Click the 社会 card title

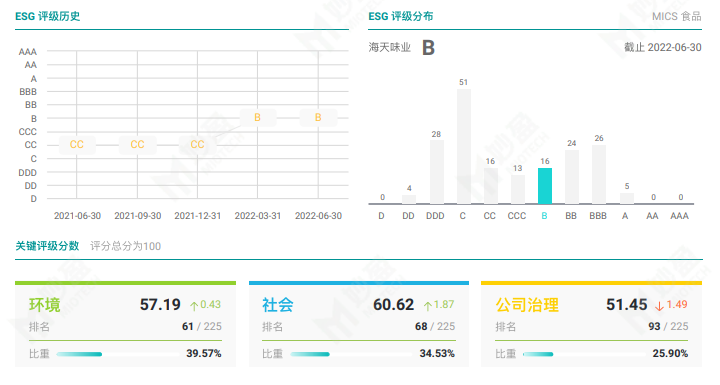click(278, 305)
